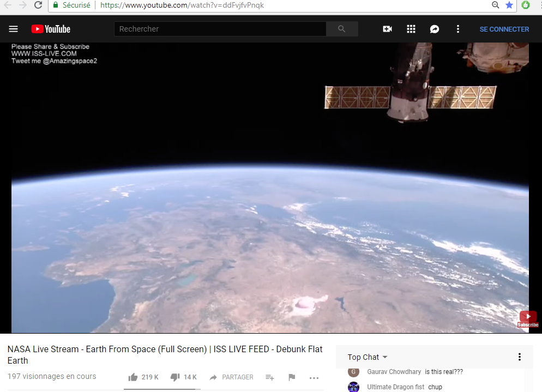This screenshot has height=392, width=542.
Task: Click the add to playlist icon
Action: (269, 377)
